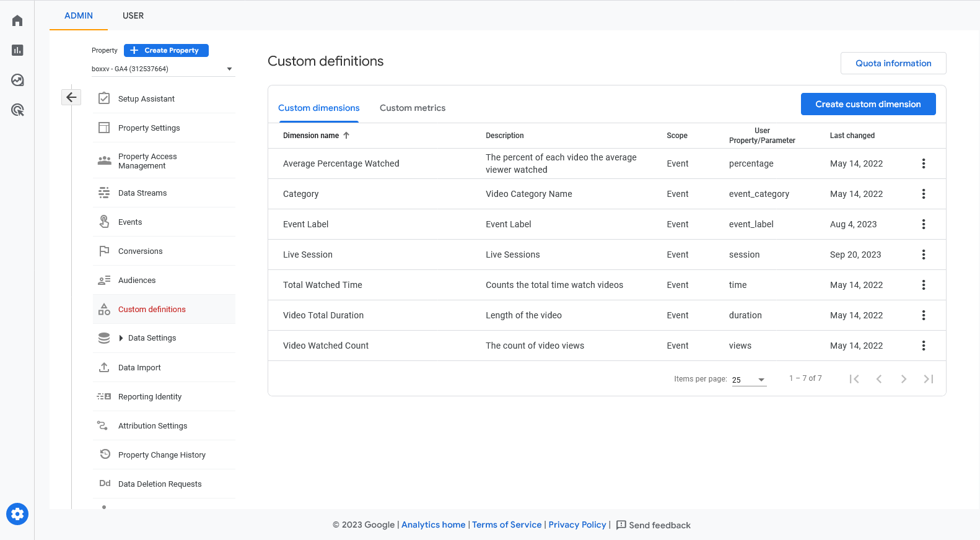Image resolution: width=980 pixels, height=540 pixels.
Task: Open more options for Category dimension
Action: point(924,194)
